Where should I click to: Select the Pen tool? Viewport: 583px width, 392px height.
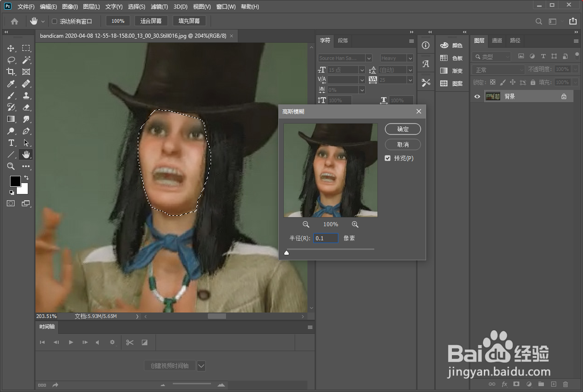pos(26,131)
